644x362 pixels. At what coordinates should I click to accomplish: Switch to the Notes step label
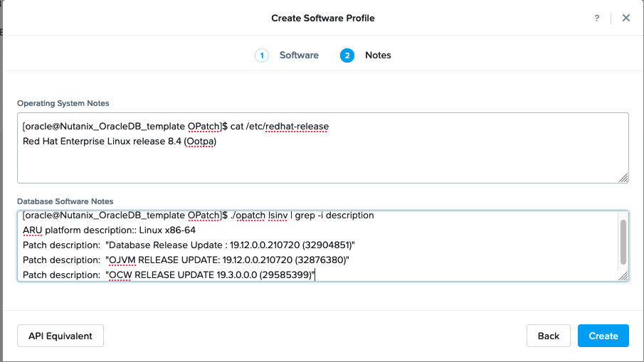point(378,55)
